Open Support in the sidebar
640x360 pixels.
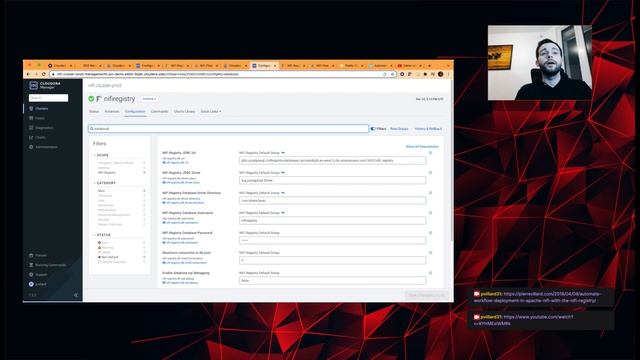pos(38,274)
